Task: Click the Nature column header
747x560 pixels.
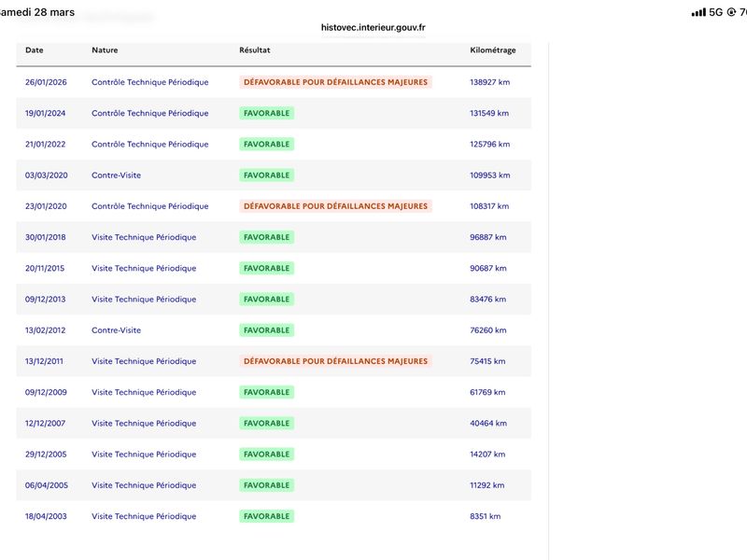Action: pyautogui.click(x=105, y=50)
